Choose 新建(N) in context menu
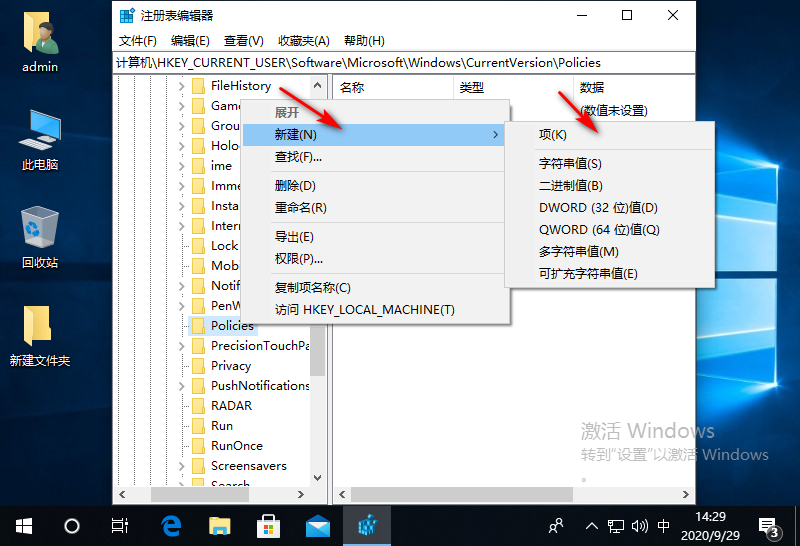The width and height of the screenshot is (800, 546). (373, 135)
